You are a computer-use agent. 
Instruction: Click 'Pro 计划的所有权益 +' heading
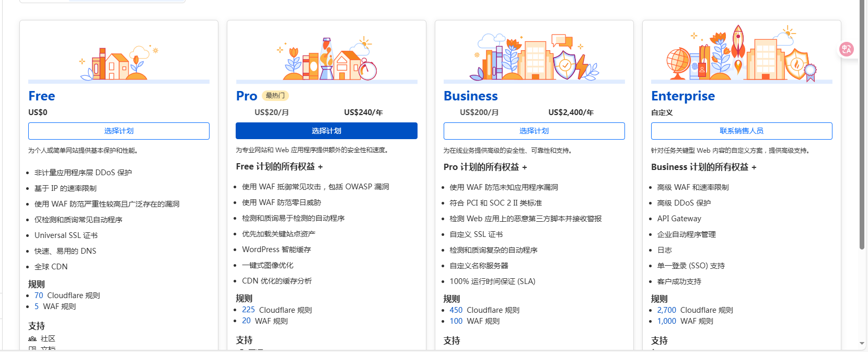pos(485,167)
